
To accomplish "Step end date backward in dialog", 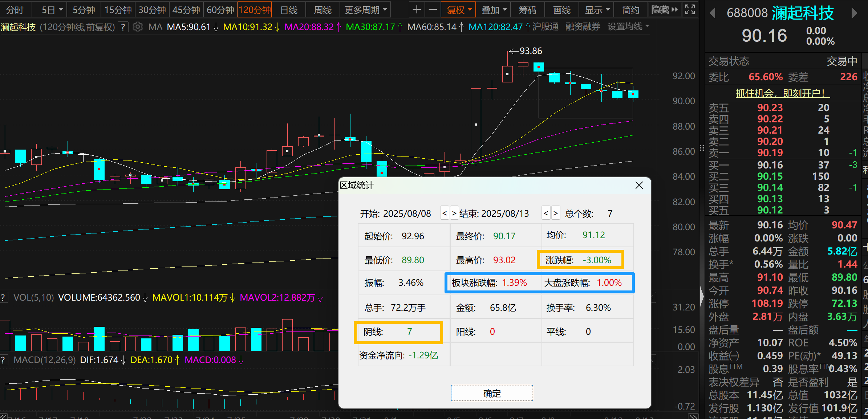I will (546, 213).
